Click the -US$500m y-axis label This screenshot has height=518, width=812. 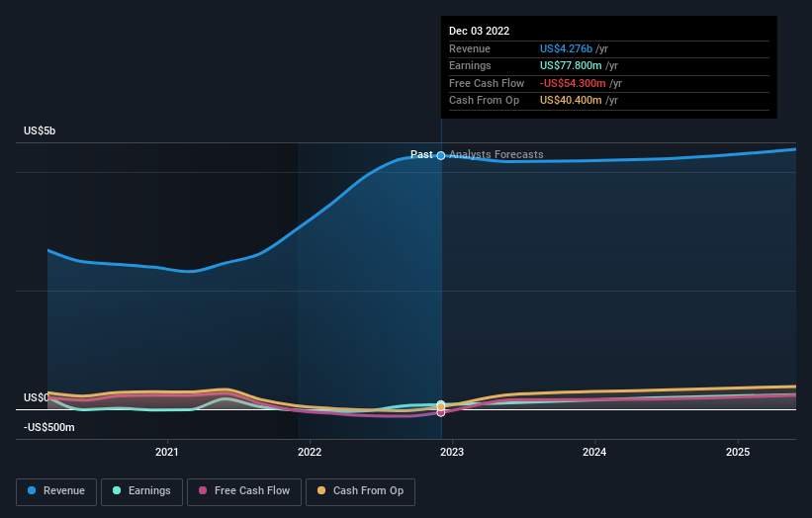49,427
